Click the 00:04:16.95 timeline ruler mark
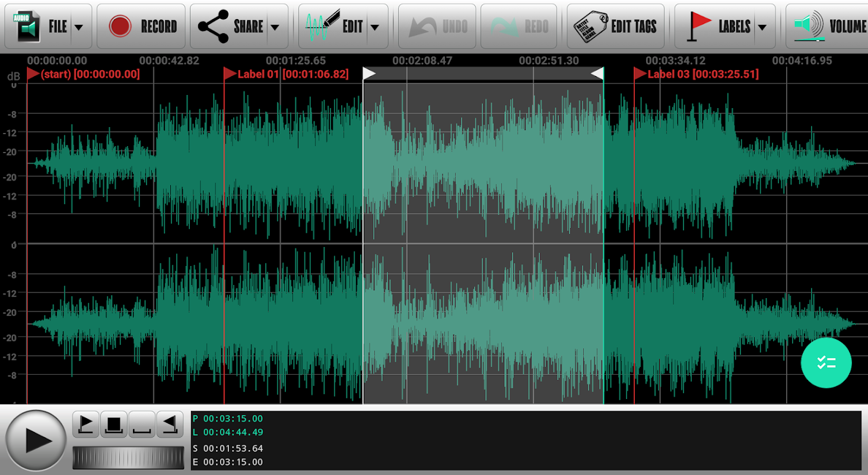 (802, 61)
